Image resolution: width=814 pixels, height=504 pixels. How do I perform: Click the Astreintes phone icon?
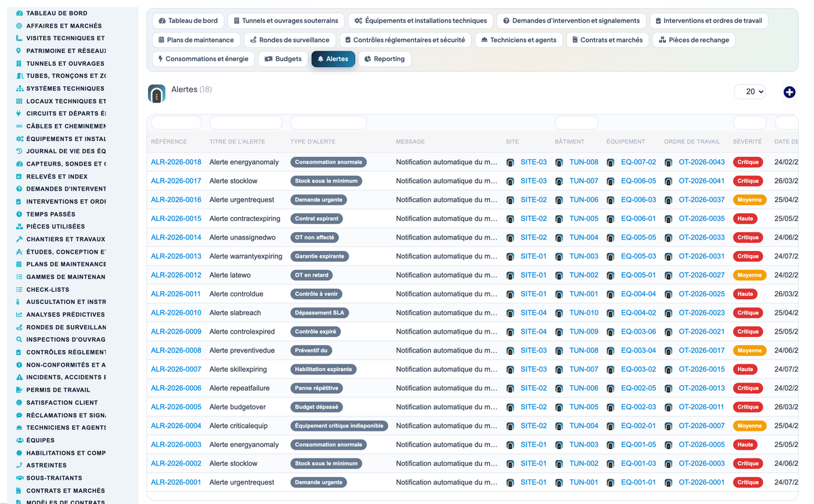19,465
